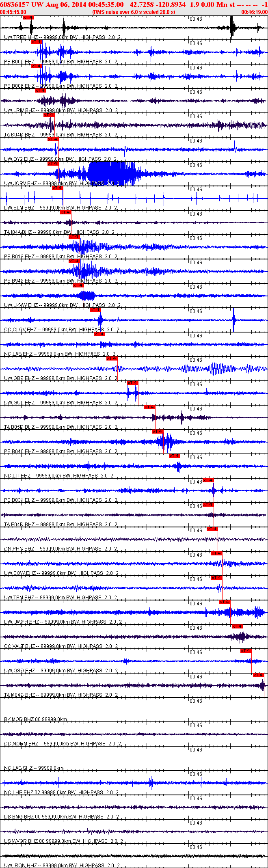Click the RMS noise scaling note
This screenshot has height=868, width=268.
[x=134, y=12]
